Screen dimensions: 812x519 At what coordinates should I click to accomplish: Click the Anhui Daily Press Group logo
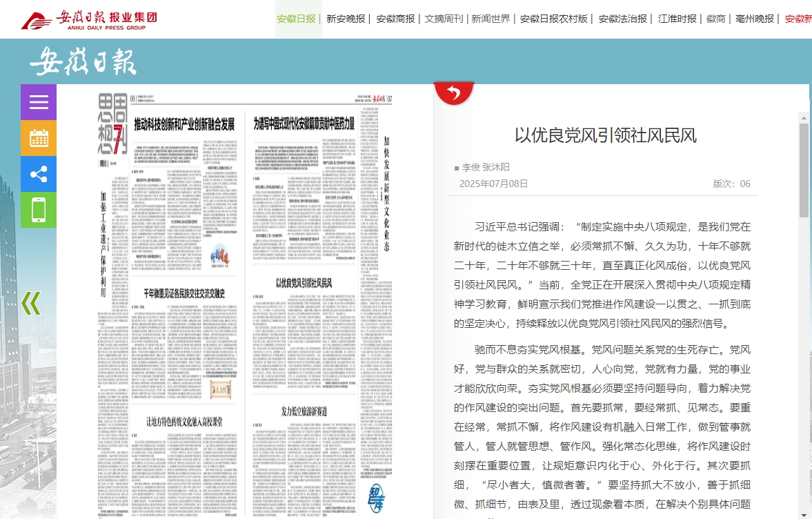click(x=89, y=19)
